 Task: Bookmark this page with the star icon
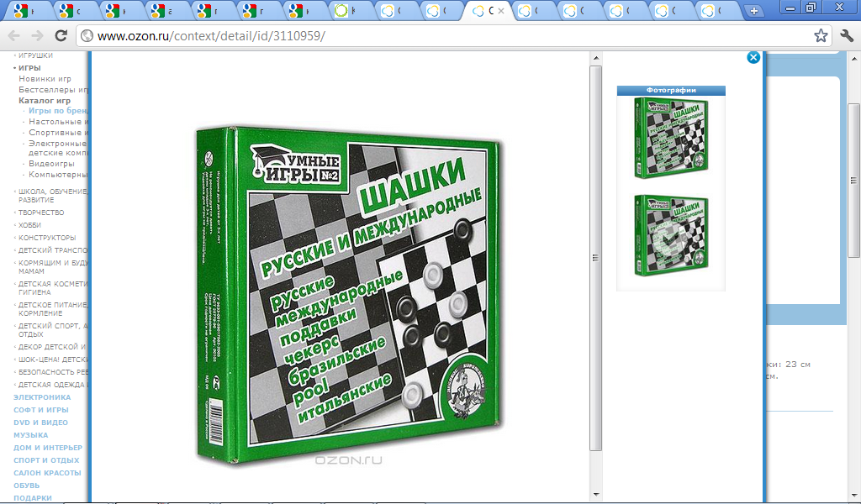click(821, 35)
